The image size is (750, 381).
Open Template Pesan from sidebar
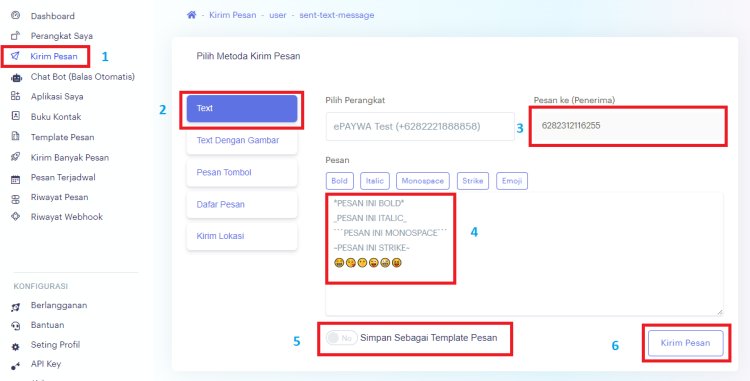point(62,137)
